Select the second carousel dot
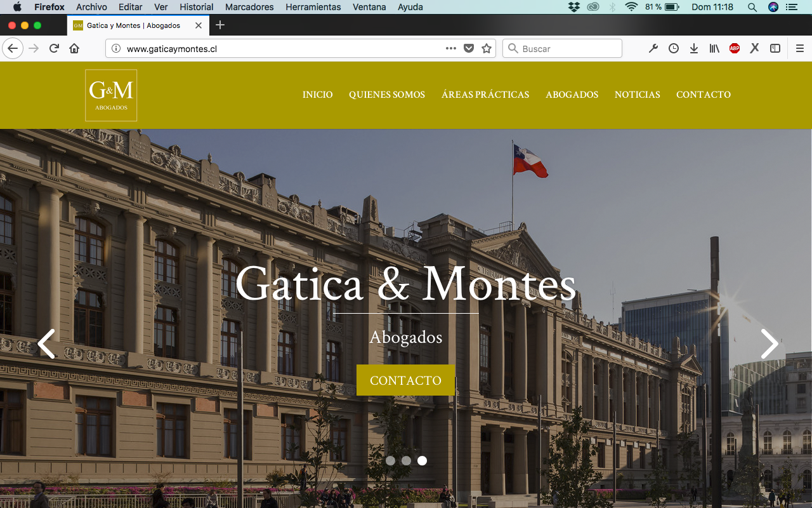The image size is (812, 508). tap(406, 460)
